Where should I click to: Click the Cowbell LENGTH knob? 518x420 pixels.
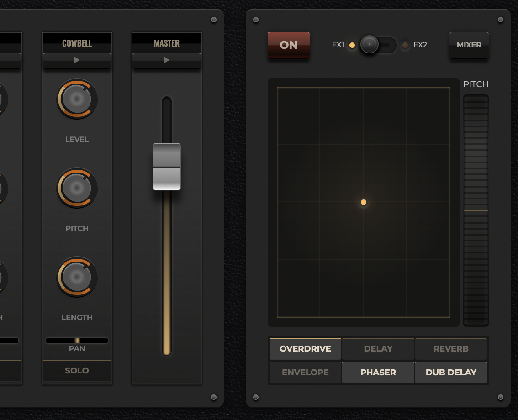[x=77, y=277]
